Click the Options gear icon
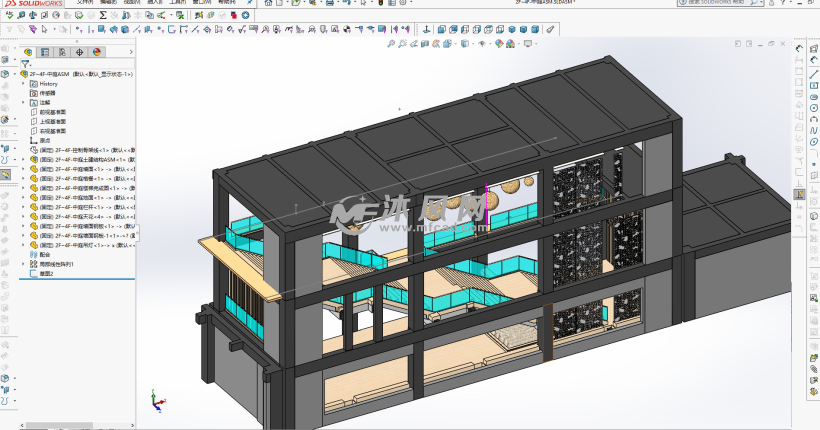The width and height of the screenshot is (820, 430). pyautogui.click(x=403, y=3)
